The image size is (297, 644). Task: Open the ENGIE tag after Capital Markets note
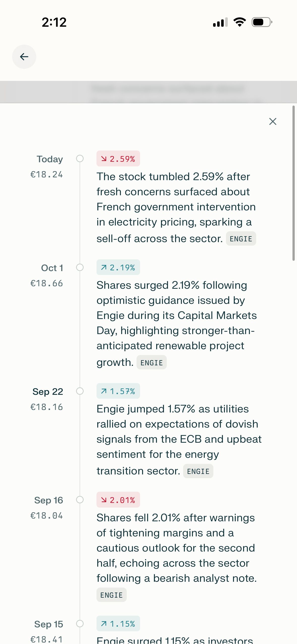point(151,363)
